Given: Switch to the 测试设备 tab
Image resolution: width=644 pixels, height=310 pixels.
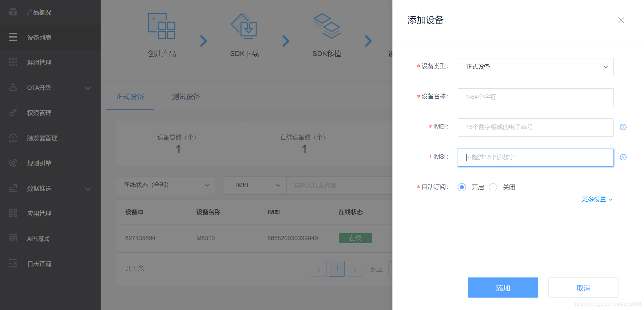Looking at the screenshot, I should [x=186, y=97].
